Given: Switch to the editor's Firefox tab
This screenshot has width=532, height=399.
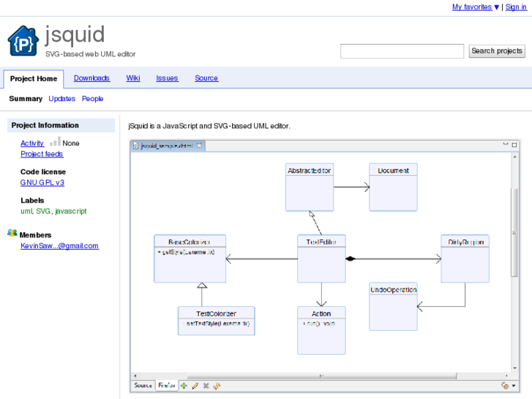Looking at the screenshot, I should 167,385.
